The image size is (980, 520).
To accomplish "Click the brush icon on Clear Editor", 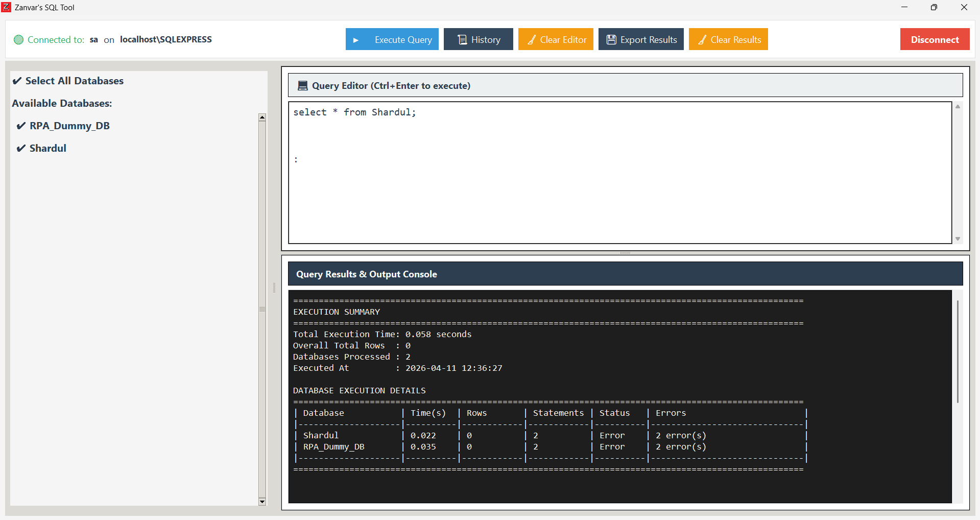I will (x=531, y=39).
